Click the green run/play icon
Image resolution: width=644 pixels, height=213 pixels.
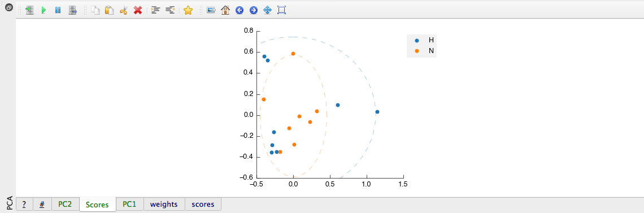[43, 10]
